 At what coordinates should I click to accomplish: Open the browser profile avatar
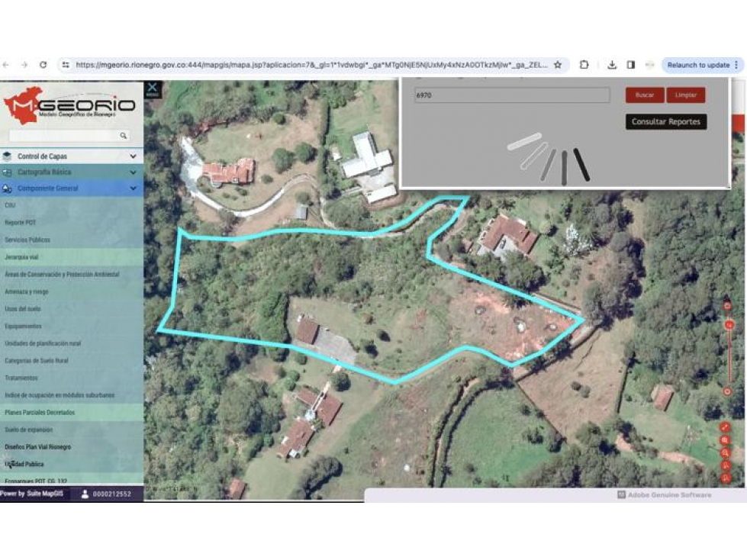[x=649, y=65]
